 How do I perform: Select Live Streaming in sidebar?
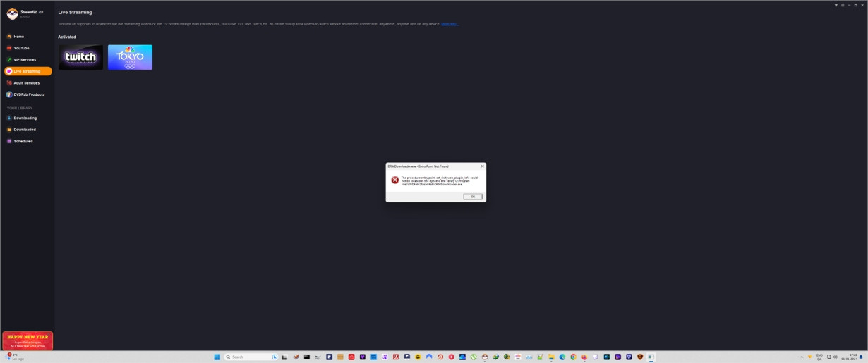(28, 71)
